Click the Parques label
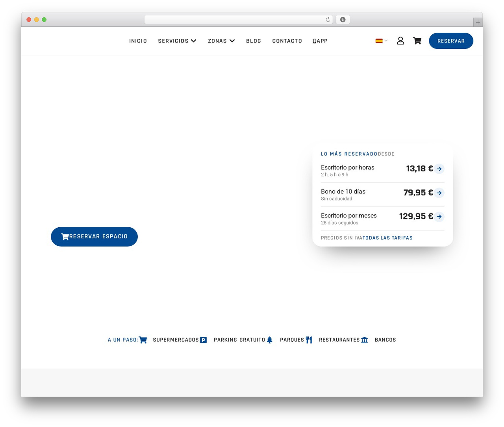Image resolution: width=504 pixels, height=427 pixels. pyautogui.click(x=292, y=340)
